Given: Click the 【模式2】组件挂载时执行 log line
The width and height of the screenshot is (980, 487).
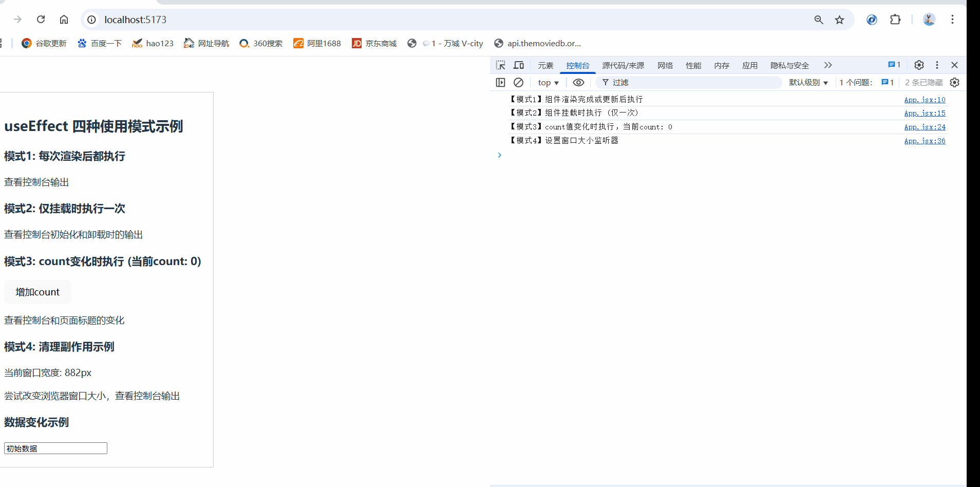Looking at the screenshot, I should point(573,113).
